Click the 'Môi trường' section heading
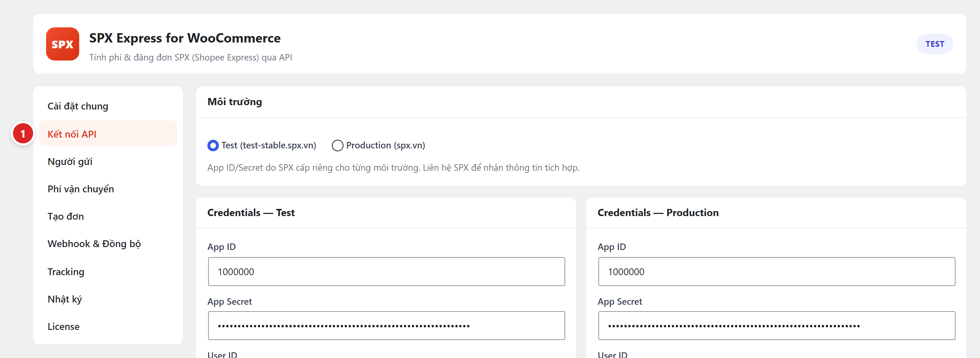Screen dimensions: 980x358 [x=235, y=102]
